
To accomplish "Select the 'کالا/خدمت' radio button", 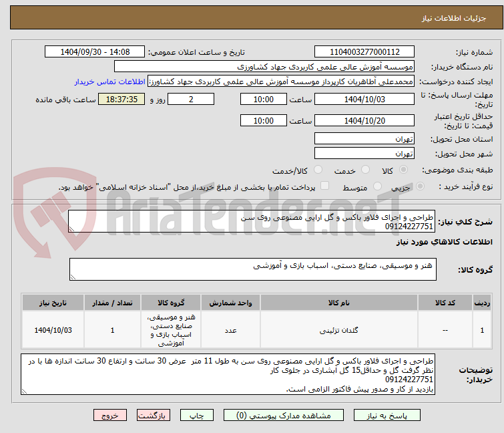I will (x=318, y=170).
